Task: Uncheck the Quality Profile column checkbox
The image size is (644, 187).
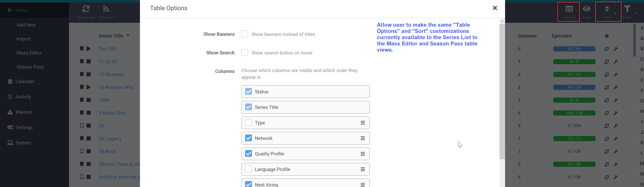Action: click(248, 154)
